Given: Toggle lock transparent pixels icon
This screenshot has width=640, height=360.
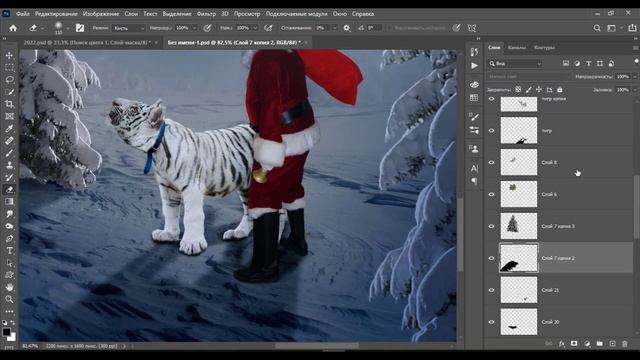Looking at the screenshot, I should (x=518, y=89).
